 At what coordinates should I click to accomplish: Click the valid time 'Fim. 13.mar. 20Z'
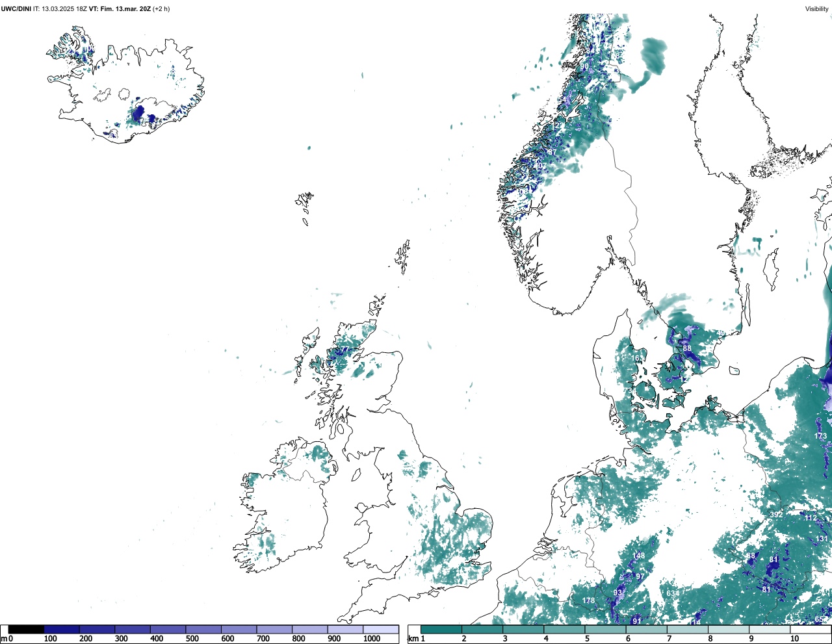tap(125, 9)
